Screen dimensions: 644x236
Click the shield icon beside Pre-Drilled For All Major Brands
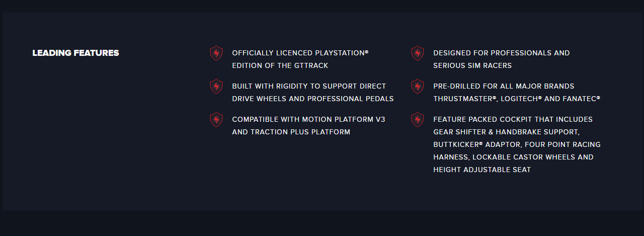coord(418,86)
